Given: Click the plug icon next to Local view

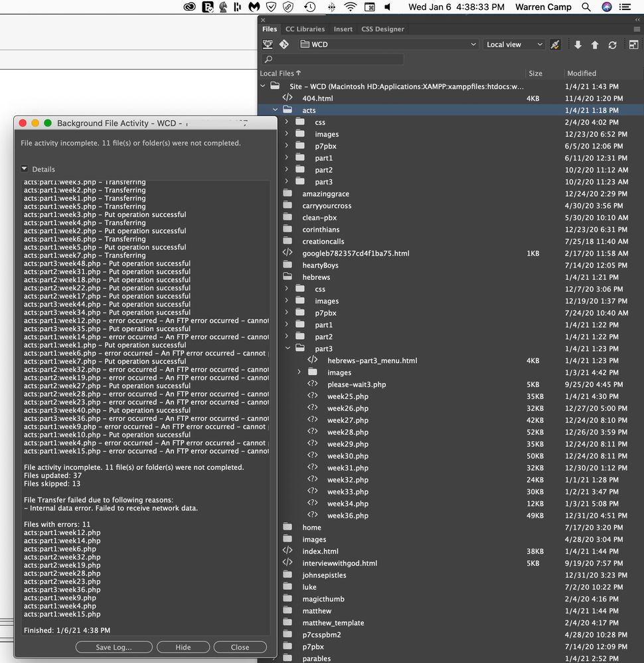Looking at the screenshot, I should [x=555, y=44].
